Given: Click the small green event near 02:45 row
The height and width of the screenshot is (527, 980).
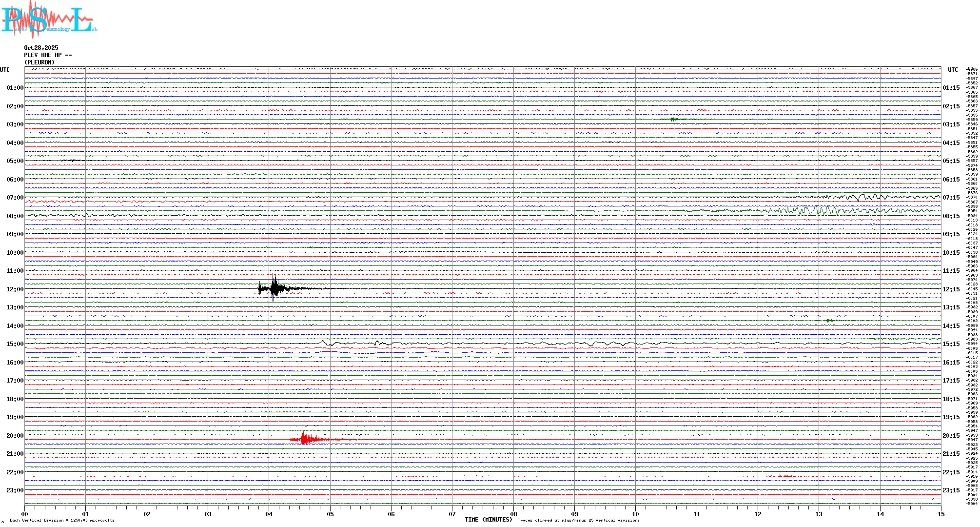Looking at the screenshot, I should pyautogui.click(x=673, y=119).
